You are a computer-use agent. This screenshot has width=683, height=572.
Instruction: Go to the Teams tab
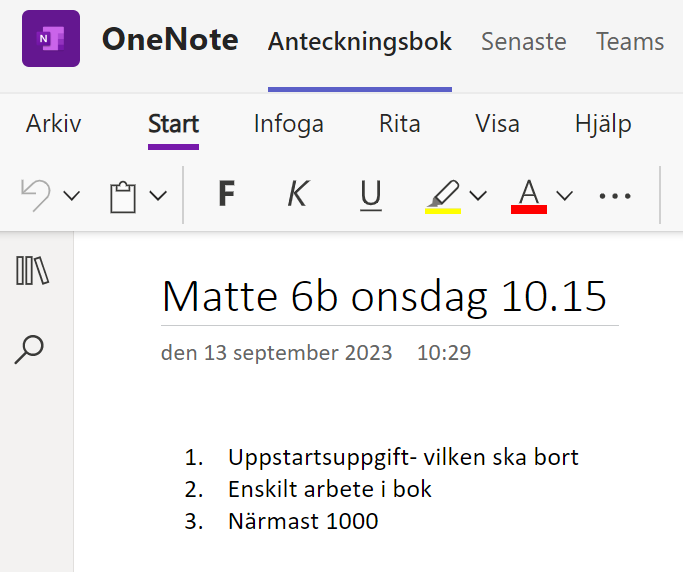[630, 42]
